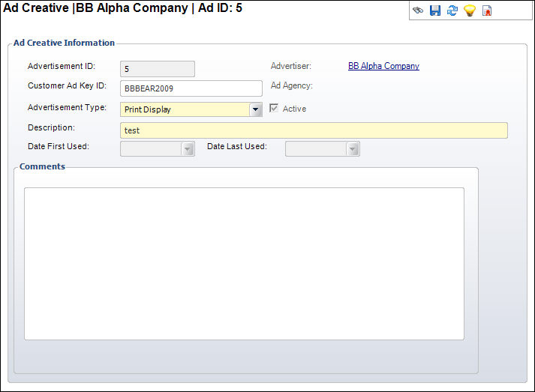
Task: Refresh the form using the blue arrows icon
Action: tap(452, 11)
